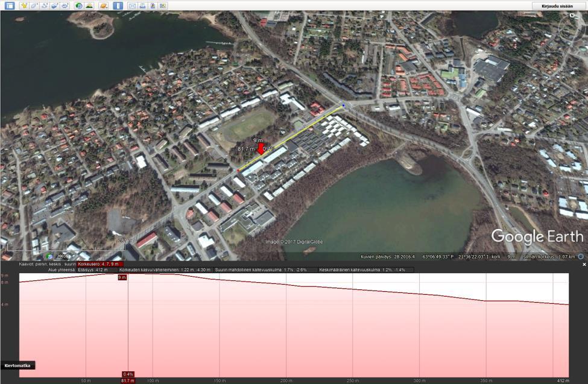Click the blue end point of the path
The width and height of the screenshot is (588, 384).
(x=344, y=105)
